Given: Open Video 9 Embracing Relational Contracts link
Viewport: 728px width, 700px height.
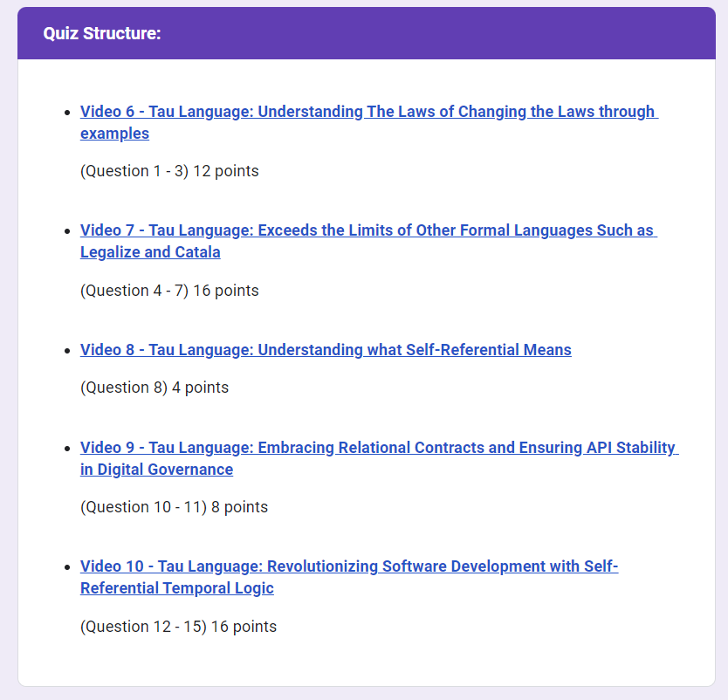Looking at the screenshot, I should (x=380, y=448).
